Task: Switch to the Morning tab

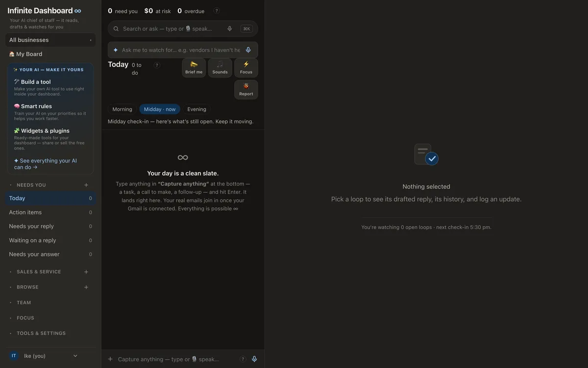Action: pyautogui.click(x=122, y=109)
